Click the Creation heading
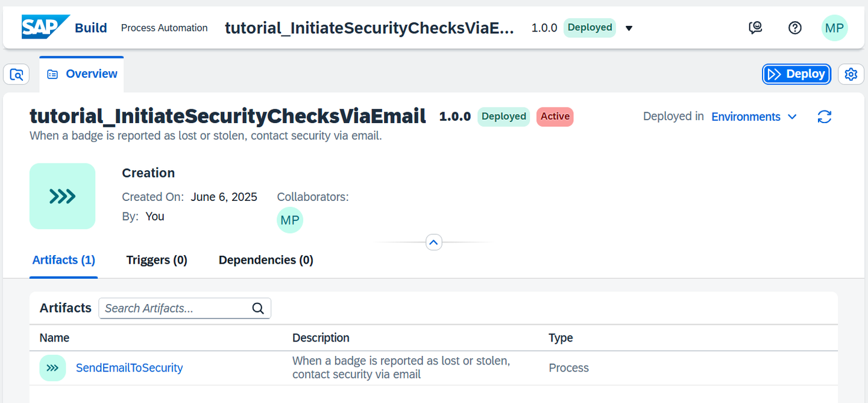This screenshot has width=868, height=403. (x=148, y=173)
